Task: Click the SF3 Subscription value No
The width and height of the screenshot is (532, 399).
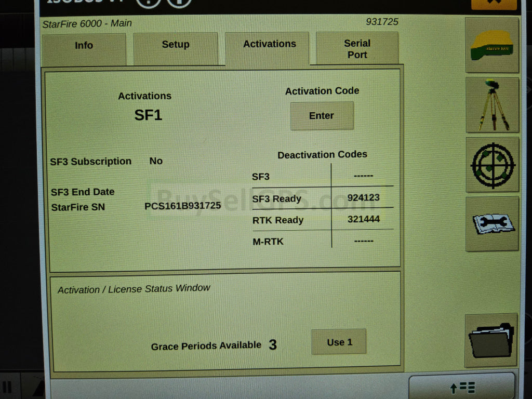Action: (156, 161)
